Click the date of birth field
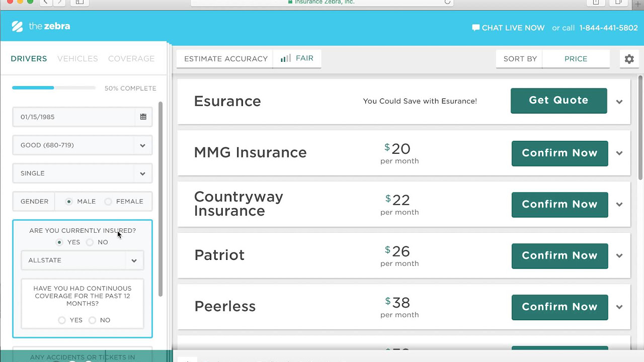 tap(83, 117)
